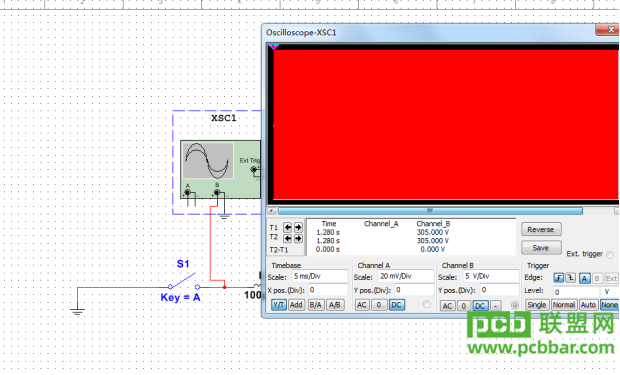Click the Save button
The width and height of the screenshot is (620, 375).
tap(541, 248)
